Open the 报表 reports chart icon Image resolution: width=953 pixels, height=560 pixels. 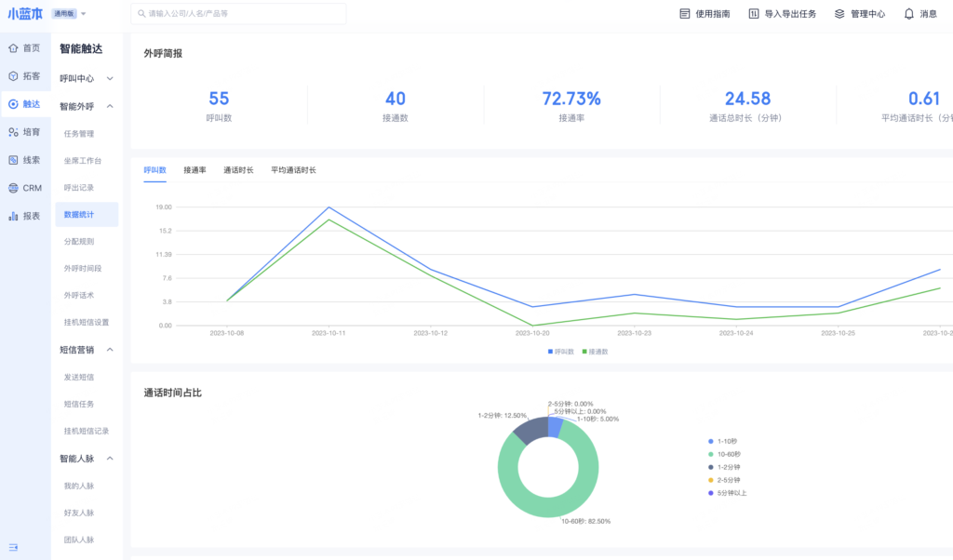point(13,216)
